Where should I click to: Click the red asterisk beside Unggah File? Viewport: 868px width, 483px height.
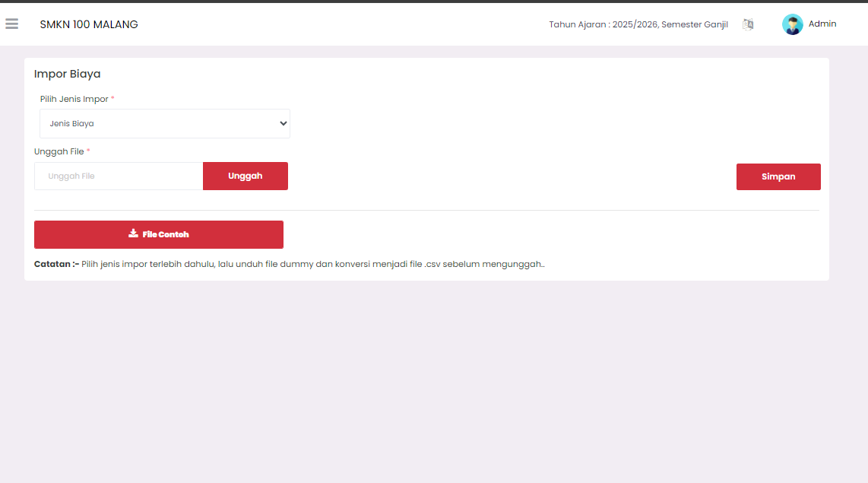88,151
